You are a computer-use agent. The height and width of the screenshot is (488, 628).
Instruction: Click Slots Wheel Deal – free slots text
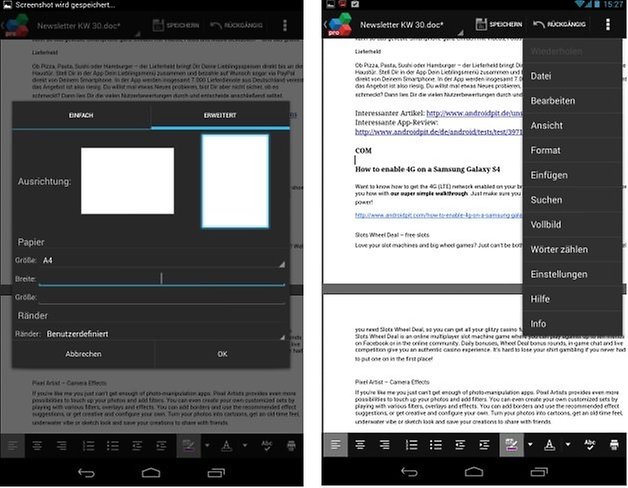pos(392,235)
